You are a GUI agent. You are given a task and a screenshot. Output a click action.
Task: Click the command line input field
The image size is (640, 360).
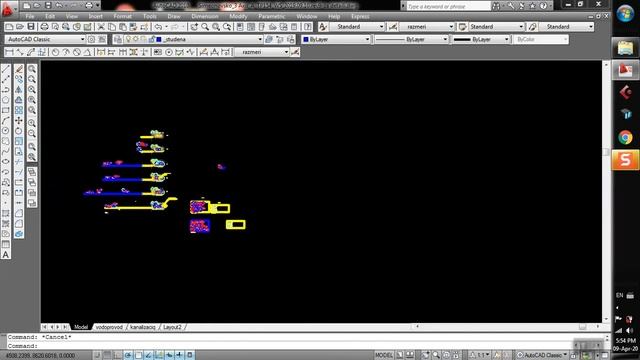(x=306, y=346)
